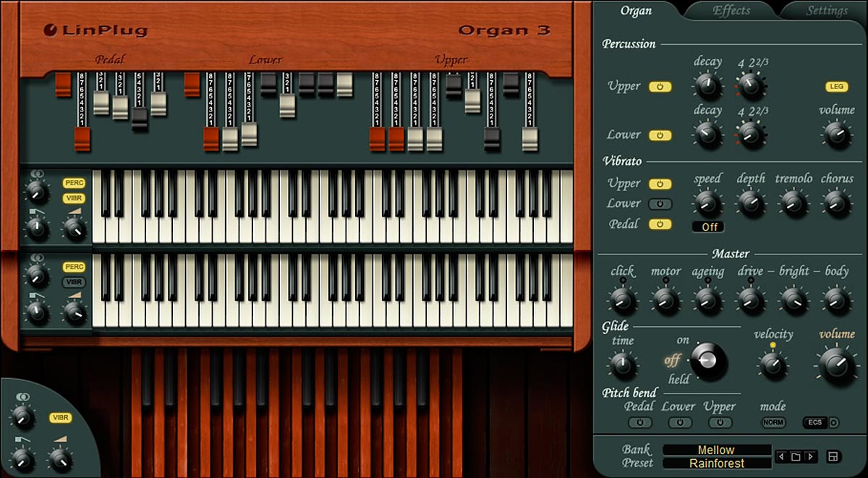Image resolution: width=868 pixels, height=478 pixels.
Task: Click the Vibrato depth knob
Action: coord(751,202)
